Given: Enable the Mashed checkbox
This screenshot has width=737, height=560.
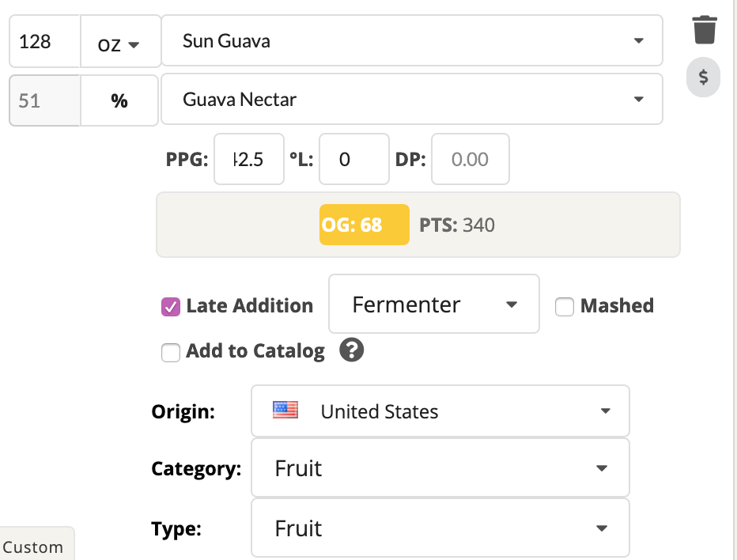Looking at the screenshot, I should click(564, 307).
